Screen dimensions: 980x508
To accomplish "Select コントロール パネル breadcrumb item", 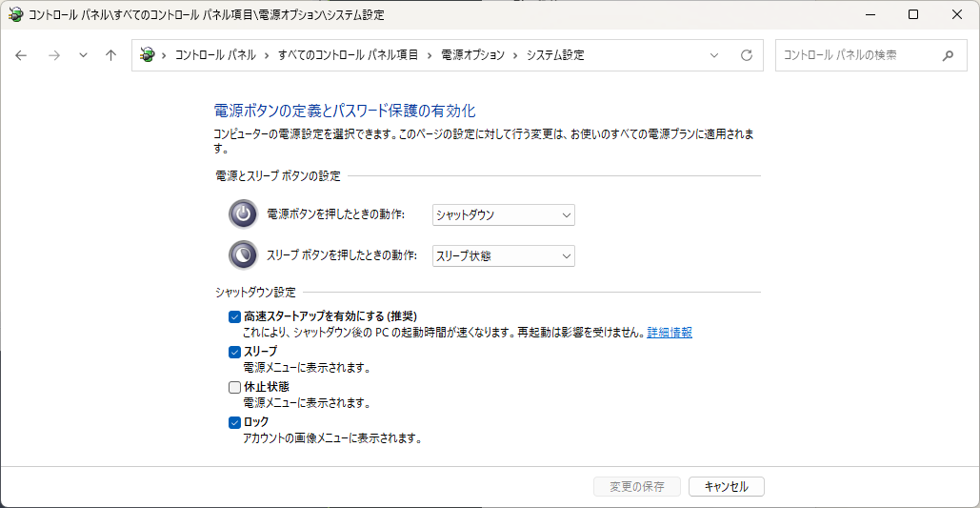I will point(215,55).
